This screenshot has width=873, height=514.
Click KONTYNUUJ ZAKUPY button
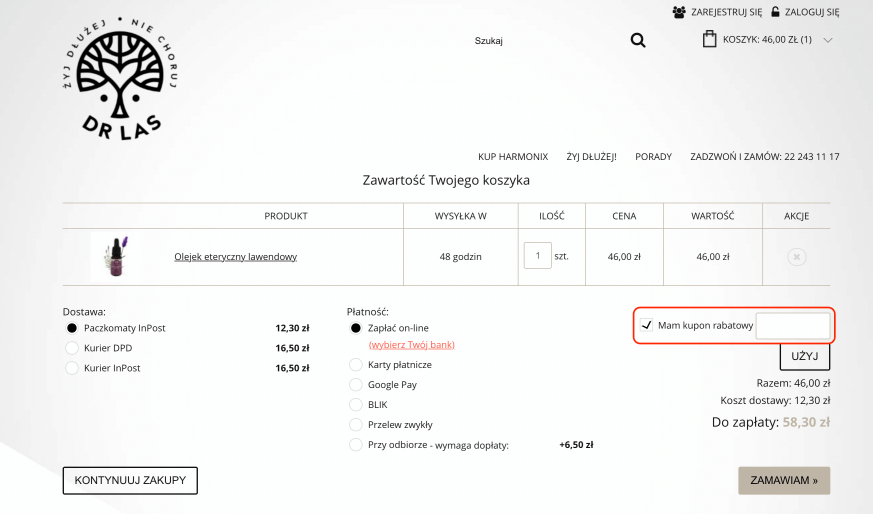point(130,480)
